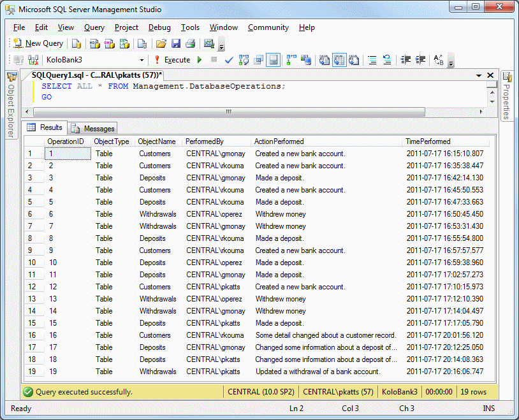The image size is (519, 420).
Task: Click the Execute button
Action: point(173,60)
